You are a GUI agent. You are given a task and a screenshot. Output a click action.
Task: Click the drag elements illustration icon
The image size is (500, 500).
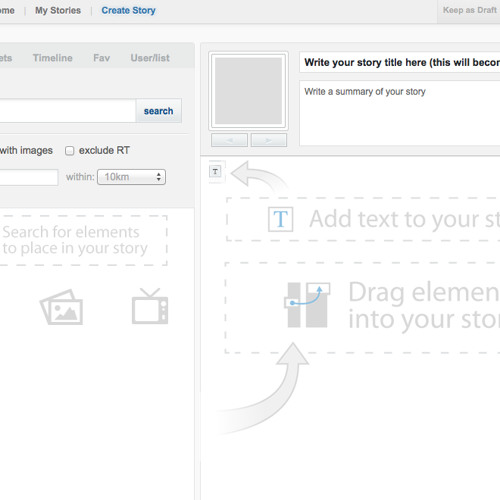[307, 305]
